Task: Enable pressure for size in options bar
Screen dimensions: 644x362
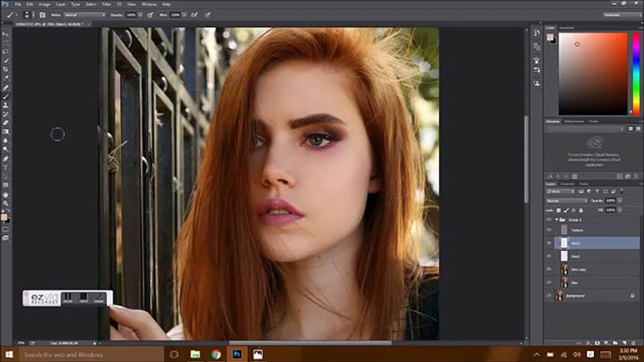Action: pyautogui.click(x=207, y=15)
